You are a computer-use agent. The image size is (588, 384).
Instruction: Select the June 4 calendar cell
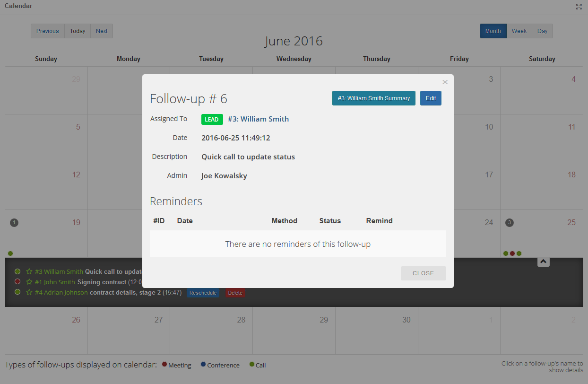tap(542, 90)
